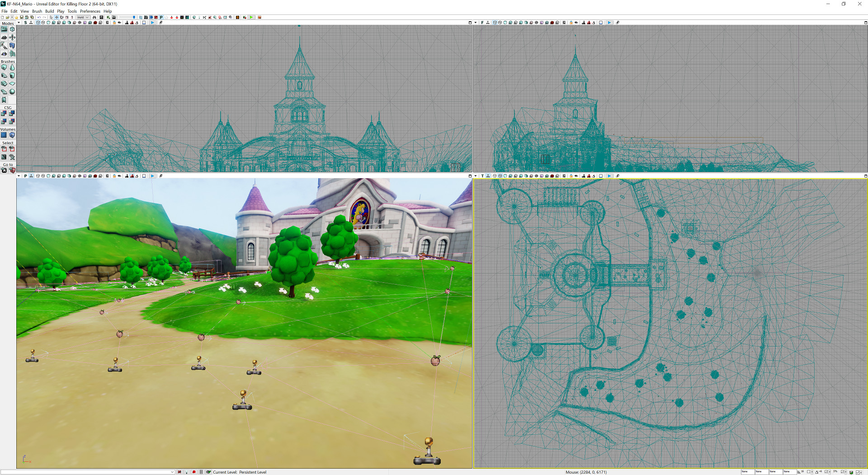The image size is (868, 475).
Task: Toggle scale snapping checkbox
Action: (x=843, y=472)
